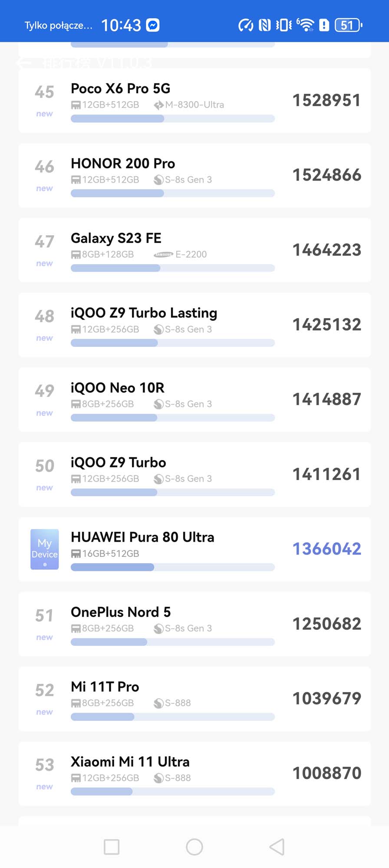This screenshot has width=389, height=868.
Task: Tap the My Device badge icon
Action: pos(45,549)
